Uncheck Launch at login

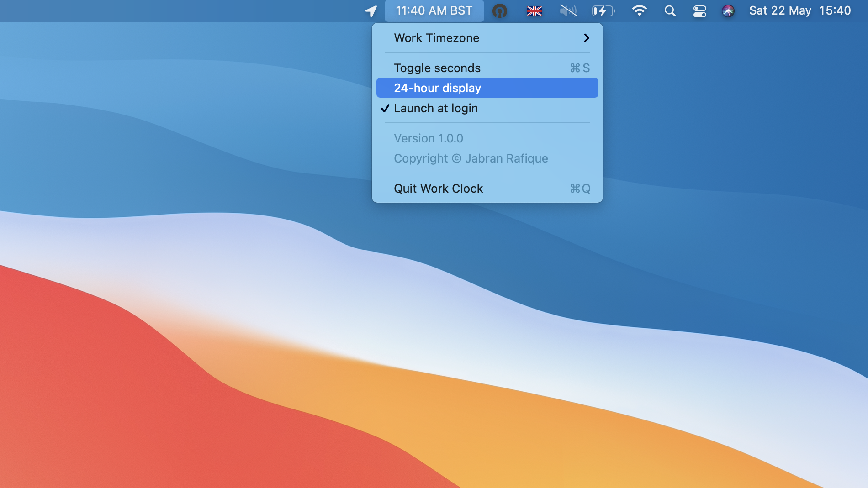tap(487, 108)
